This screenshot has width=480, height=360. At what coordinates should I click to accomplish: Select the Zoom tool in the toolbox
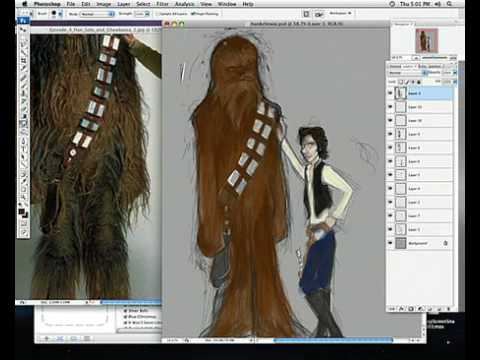[x=24, y=197]
